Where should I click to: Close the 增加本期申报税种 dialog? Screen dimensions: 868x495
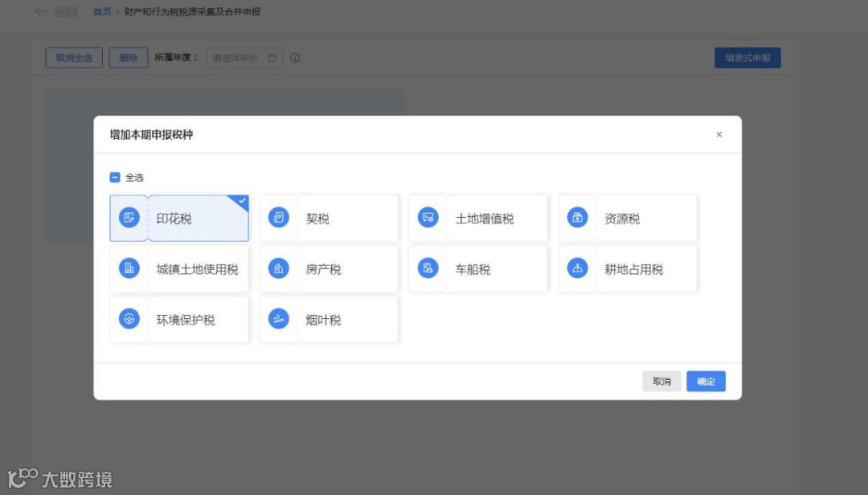pos(719,134)
